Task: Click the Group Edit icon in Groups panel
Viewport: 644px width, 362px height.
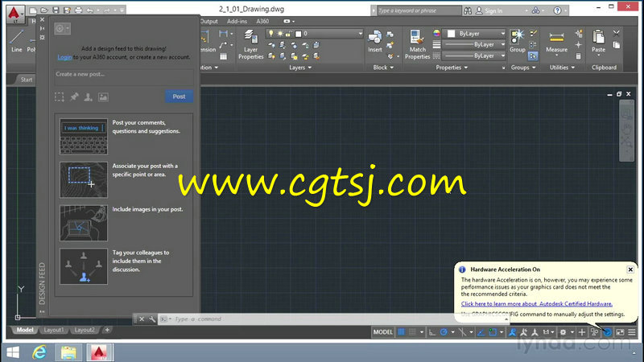Action: (x=533, y=33)
